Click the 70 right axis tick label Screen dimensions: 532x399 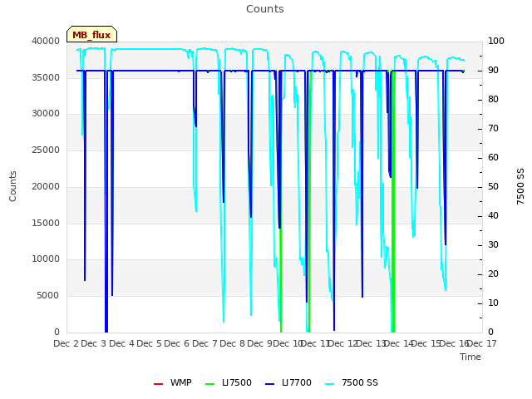point(493,129)
